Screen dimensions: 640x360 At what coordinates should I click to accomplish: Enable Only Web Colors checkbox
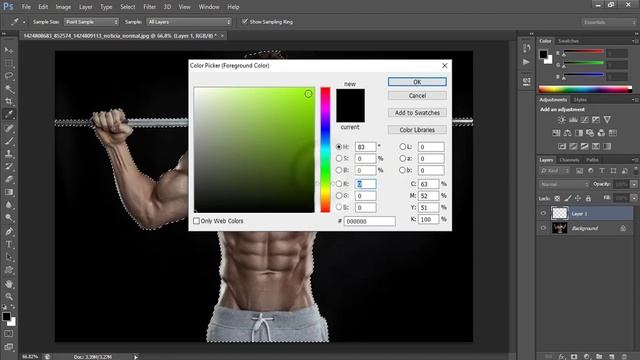(196, 221)
